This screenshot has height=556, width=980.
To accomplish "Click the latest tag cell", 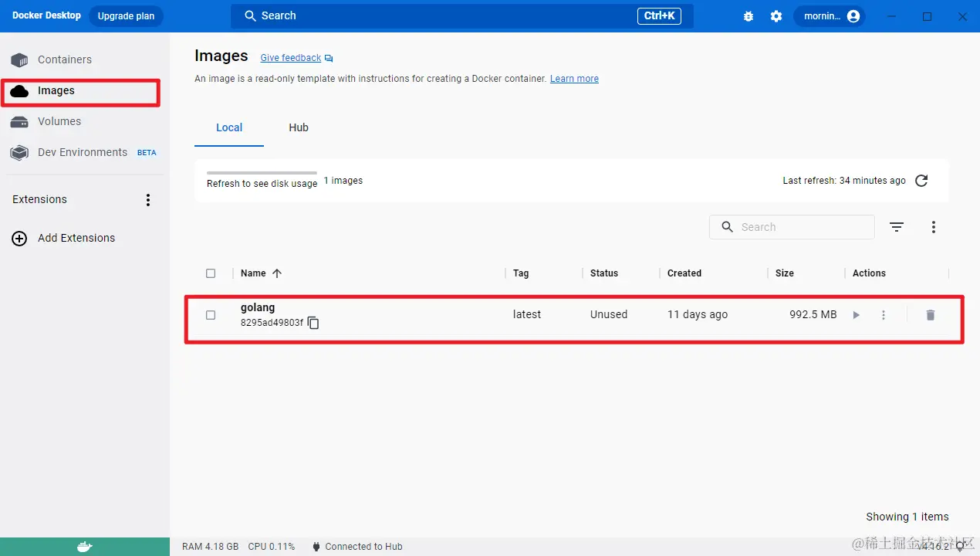I will (x=527, y=314).
